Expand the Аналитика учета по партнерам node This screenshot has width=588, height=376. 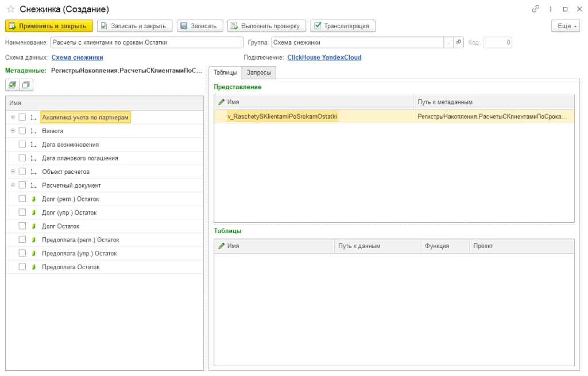(x=13, y=117)
